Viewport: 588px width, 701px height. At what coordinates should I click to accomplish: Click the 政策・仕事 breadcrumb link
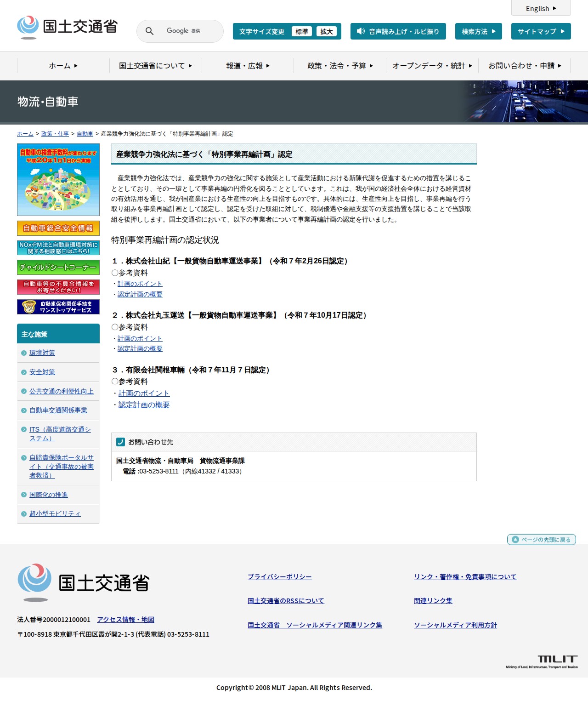tap(55, 134)
